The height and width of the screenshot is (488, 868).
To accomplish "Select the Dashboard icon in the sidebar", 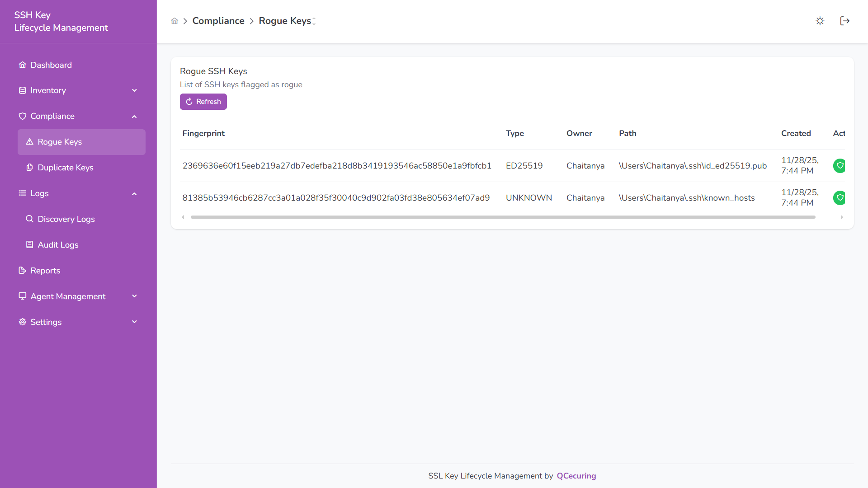I will (22, 65).
